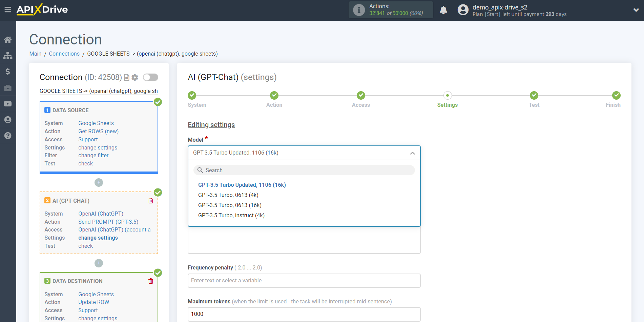Open connection settings gear icon
The image size is (644, 322).
(135, 78)
